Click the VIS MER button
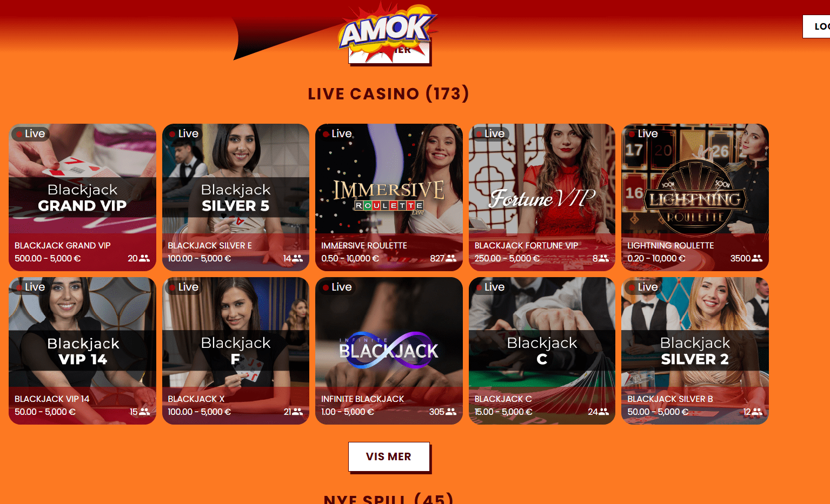This screenshot has width=830, height=504. coord(389,456)
